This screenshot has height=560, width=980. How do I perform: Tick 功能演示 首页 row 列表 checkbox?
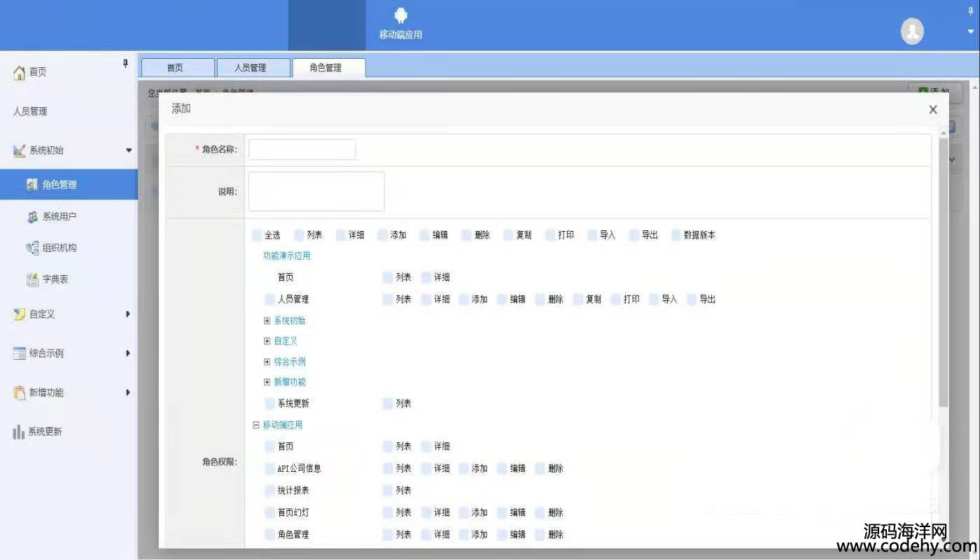[388, 278]
